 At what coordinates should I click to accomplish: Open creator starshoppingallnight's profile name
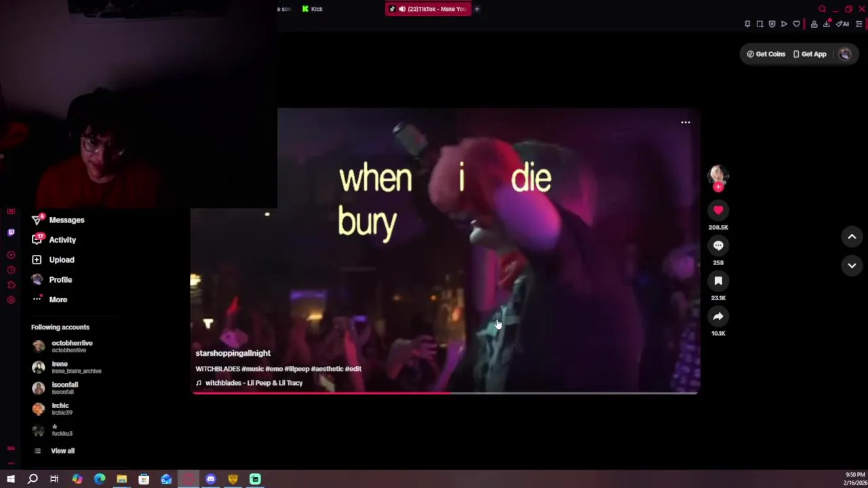233,353
